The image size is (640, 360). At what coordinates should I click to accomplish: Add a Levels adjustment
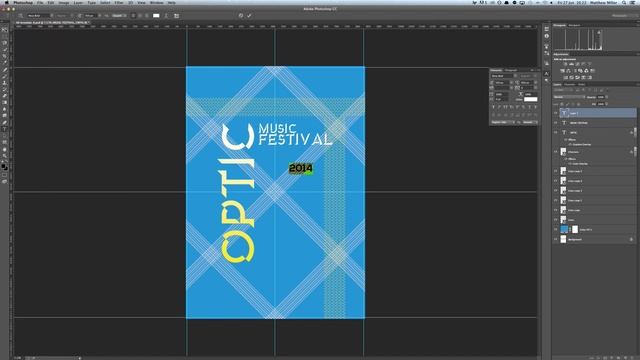coord(571,64)
